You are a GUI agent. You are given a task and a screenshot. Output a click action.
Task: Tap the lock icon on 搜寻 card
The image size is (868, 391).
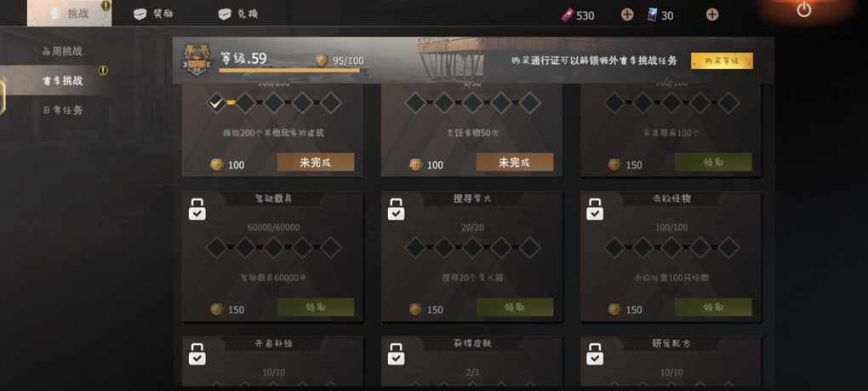[396, 210]
